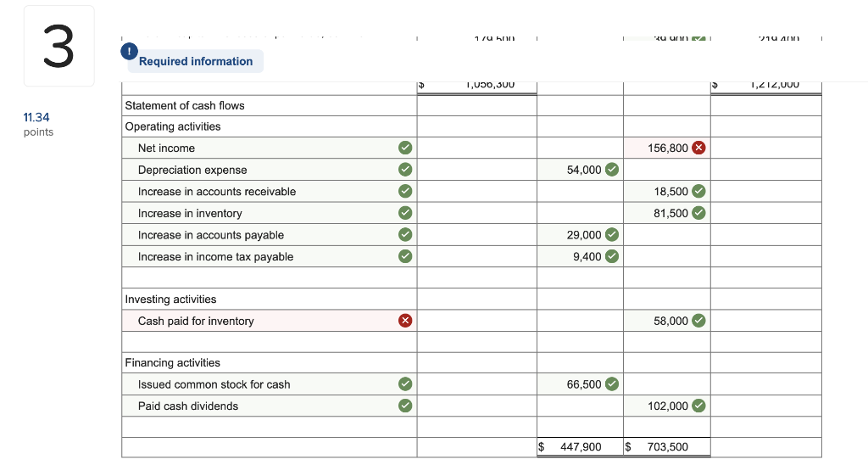
Task: Click the green check beside Depreciation expense label
Action: pos(405,169)
